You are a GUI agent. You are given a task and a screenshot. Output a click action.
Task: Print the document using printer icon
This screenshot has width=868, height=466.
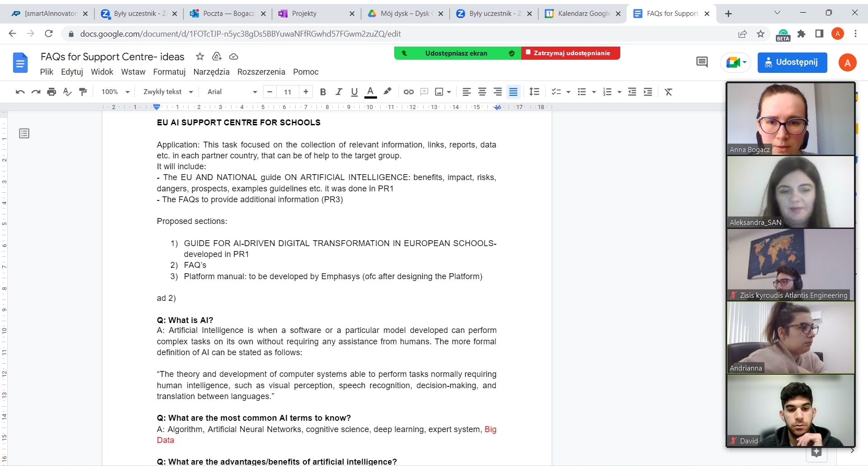click(52, 92)
